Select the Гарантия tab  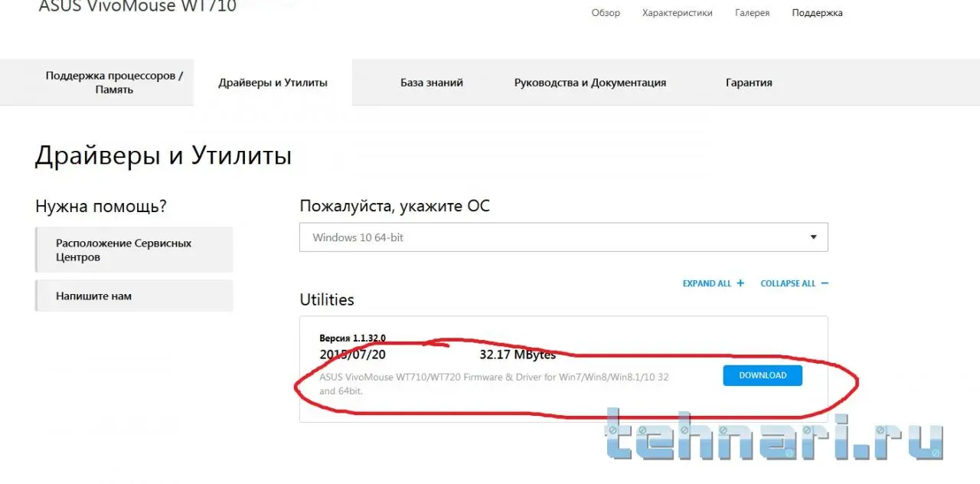[x=749, y=83]
